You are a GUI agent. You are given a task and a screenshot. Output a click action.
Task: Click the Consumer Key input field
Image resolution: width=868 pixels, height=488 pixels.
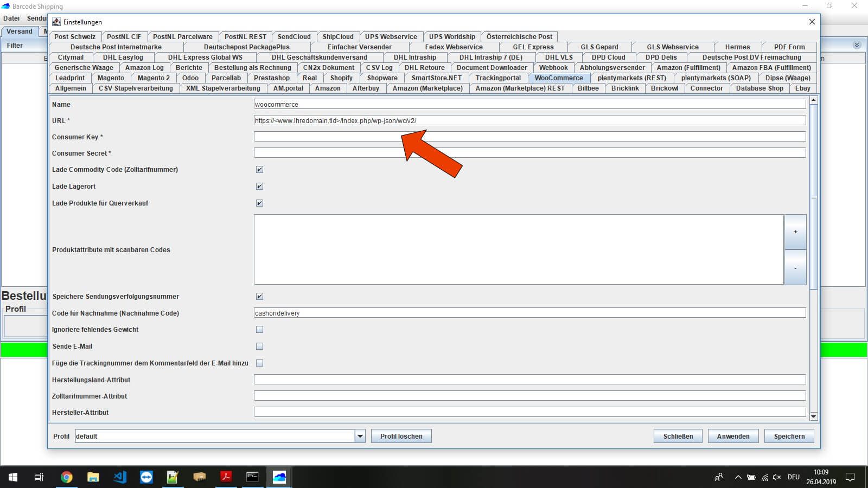coord(529,137)
